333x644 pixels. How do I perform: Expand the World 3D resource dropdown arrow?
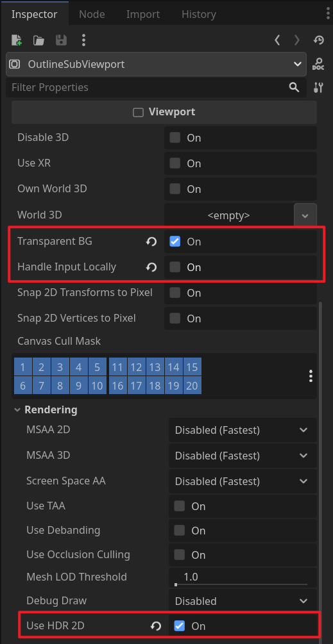pyautogui.click(x=305, y=215)
